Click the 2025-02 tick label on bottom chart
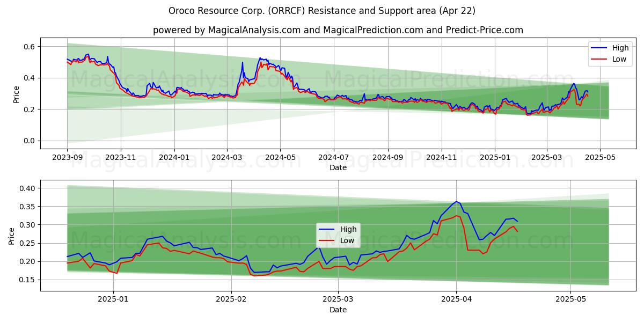Viewport: 644px width, 322px height. pyautogui.click(x=231, y=301)
